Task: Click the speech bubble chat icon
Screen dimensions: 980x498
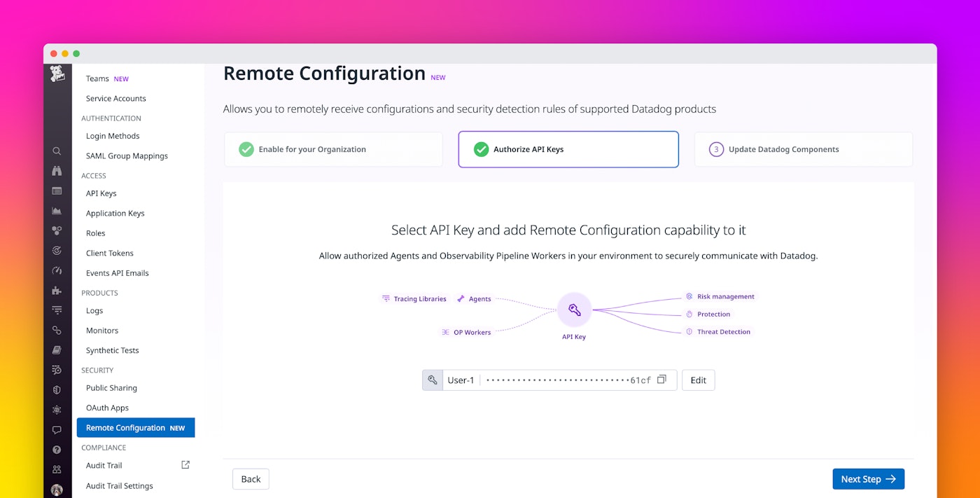Action: (57, 430)
